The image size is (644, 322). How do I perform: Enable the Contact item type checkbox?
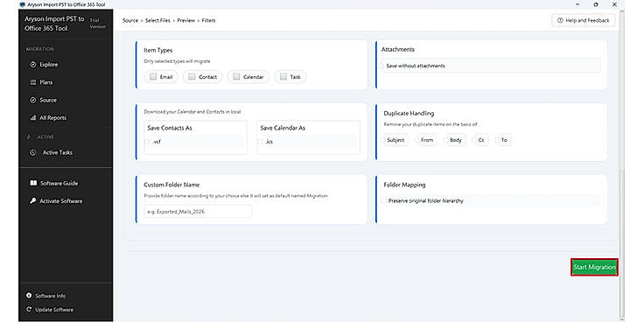[x=192, y=76]
